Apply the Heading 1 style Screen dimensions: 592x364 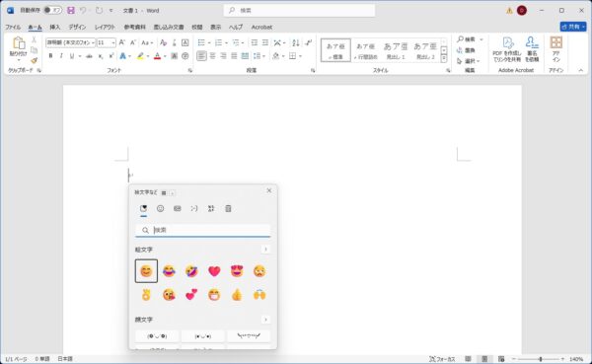pyautogui.click(x=396, y=50)
